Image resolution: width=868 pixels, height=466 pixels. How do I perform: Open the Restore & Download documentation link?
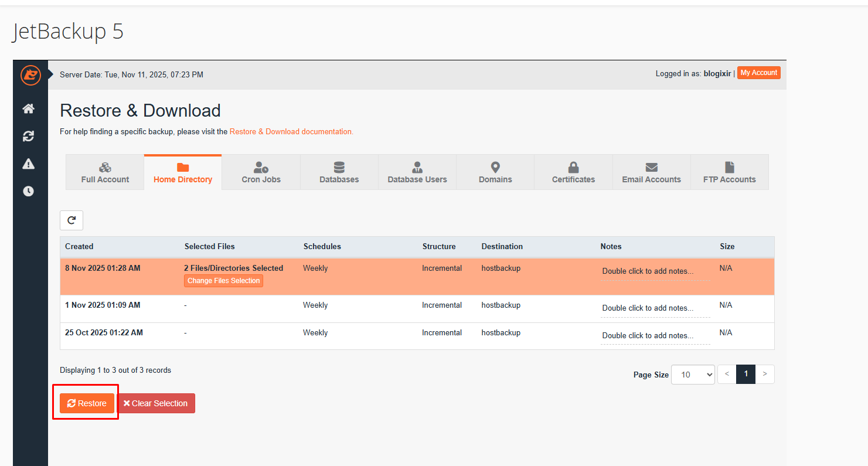(291, 132)
